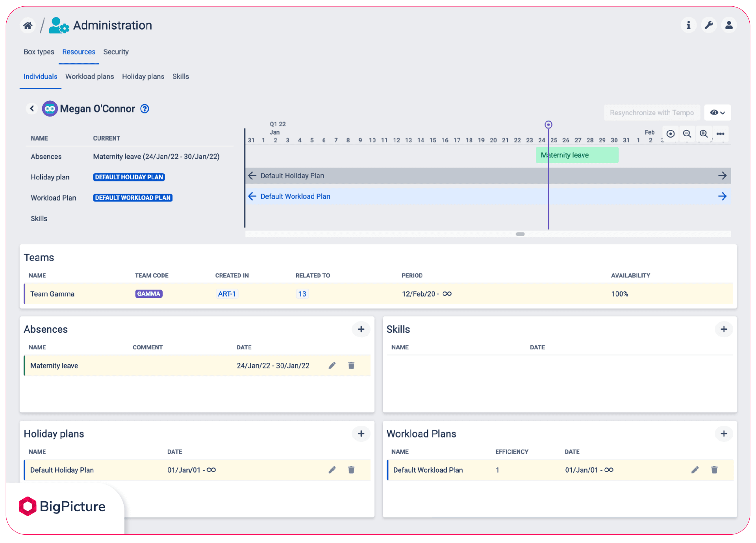Delete the Default Workload Plan entry
This screenshot has width=756, height=543.
coord(714,470)
